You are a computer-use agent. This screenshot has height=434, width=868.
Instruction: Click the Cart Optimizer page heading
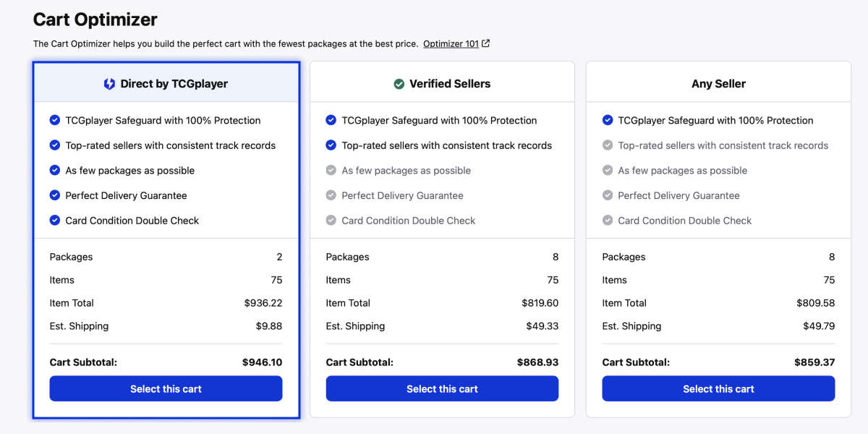95,20
